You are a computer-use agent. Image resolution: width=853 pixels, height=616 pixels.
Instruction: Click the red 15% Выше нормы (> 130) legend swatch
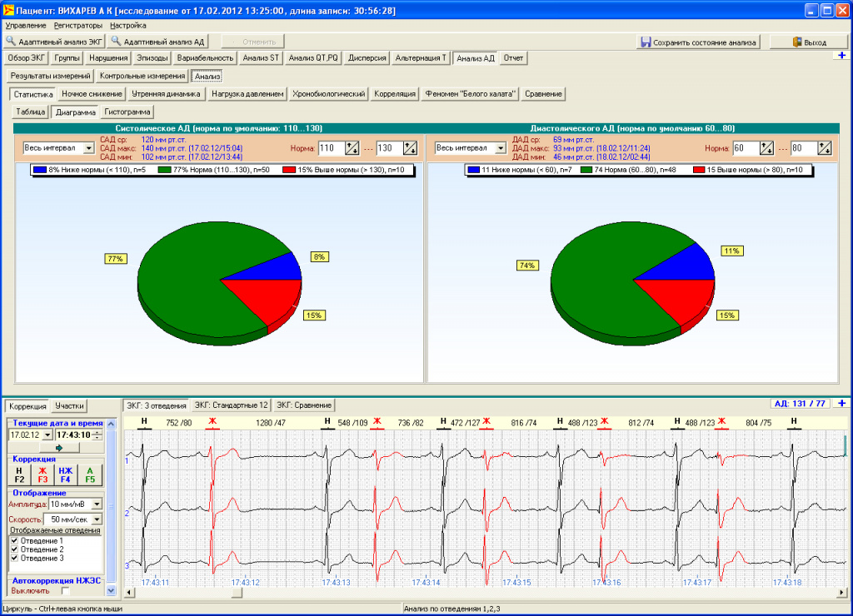click(x=289, y=170)
